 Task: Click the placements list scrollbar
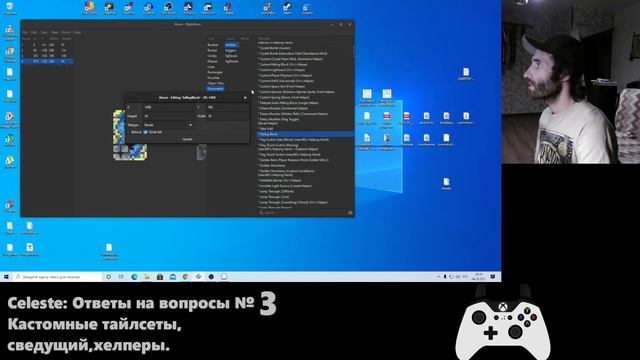pos(353,51)
